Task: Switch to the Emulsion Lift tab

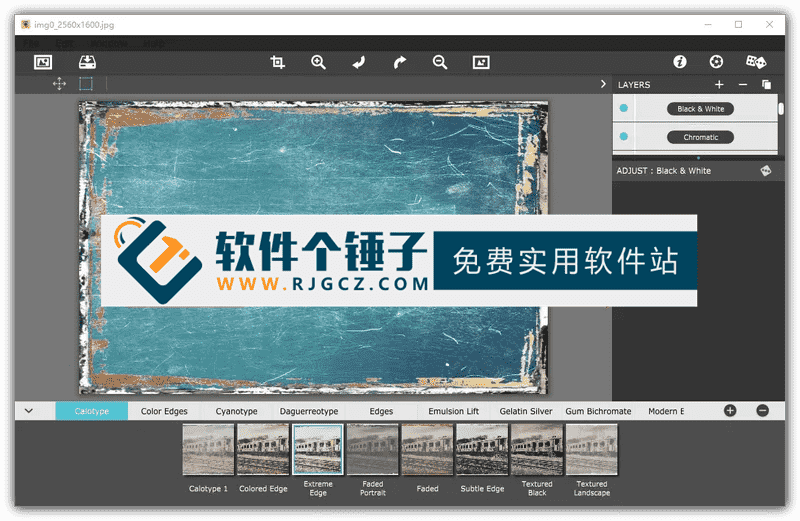Action: (x=454, y=411)
